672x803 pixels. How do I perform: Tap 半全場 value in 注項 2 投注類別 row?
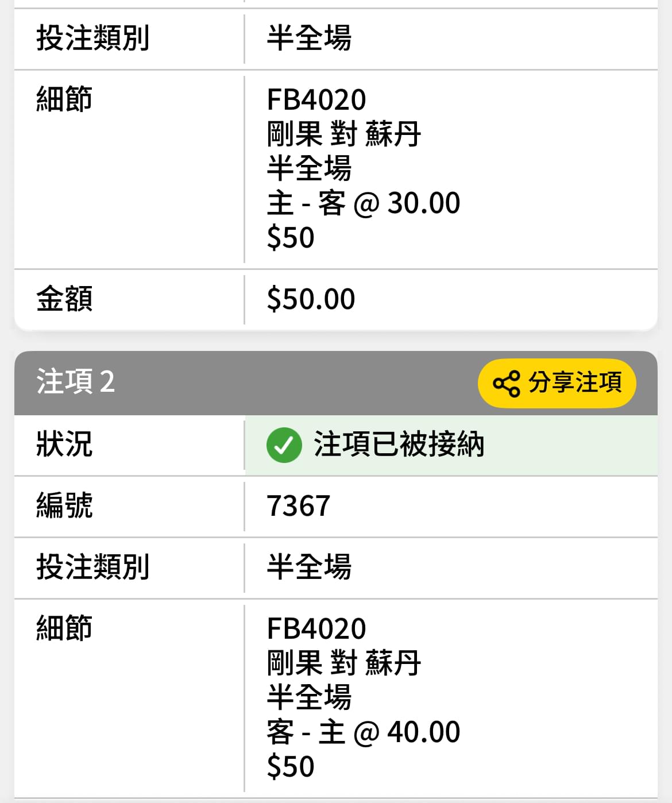[309, 567]
